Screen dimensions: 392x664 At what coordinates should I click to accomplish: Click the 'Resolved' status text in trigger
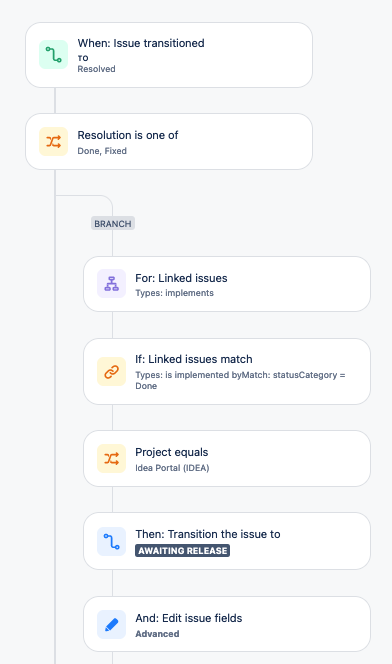[x=97, y=69]
